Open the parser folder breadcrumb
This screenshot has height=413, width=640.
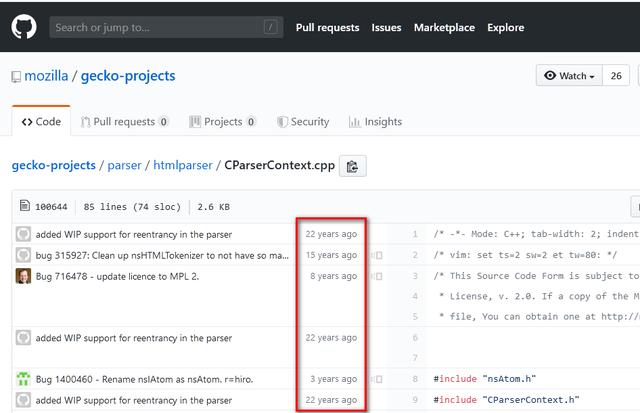pos(124,165)
